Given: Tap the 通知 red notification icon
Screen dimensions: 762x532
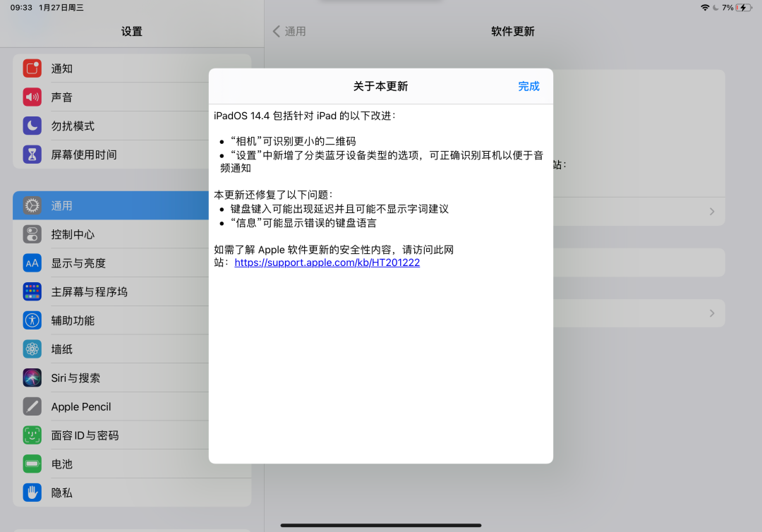Looking at the screenshot, I should point(32,68).
